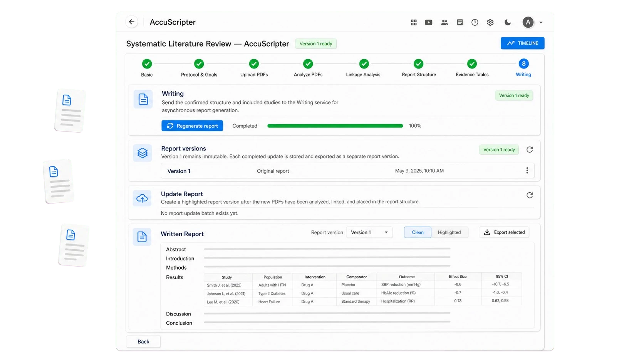Click the Methods section heading
This screenshot has width=644, height=362.
[x=176, y=268]
